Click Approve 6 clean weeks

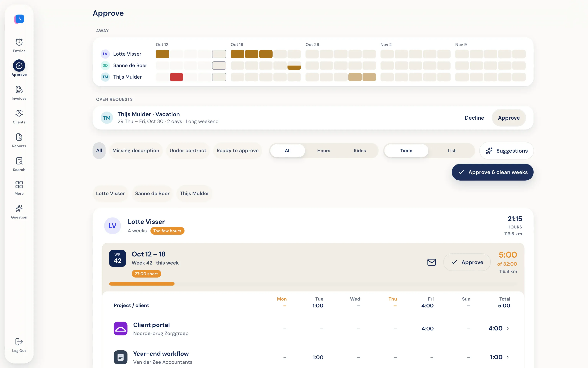(x=492, y=172)
